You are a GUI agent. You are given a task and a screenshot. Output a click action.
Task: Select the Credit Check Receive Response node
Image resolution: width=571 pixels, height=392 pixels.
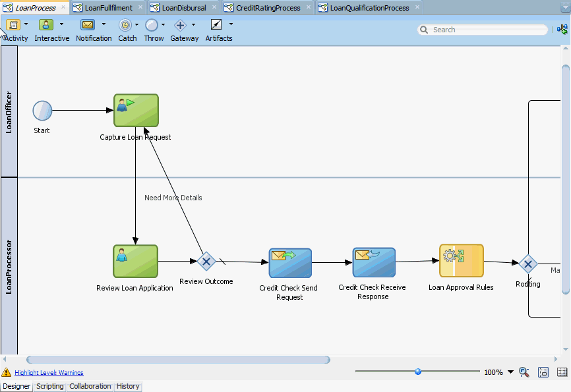pos(374,262)
